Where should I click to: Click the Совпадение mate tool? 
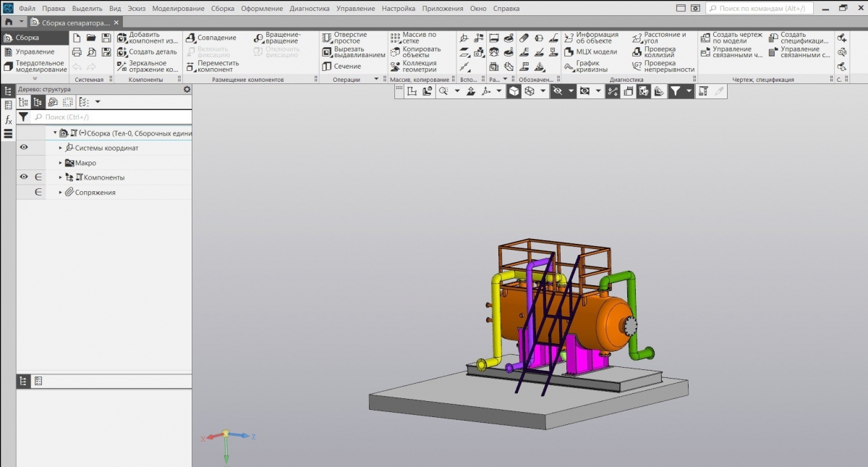point(210,38)
